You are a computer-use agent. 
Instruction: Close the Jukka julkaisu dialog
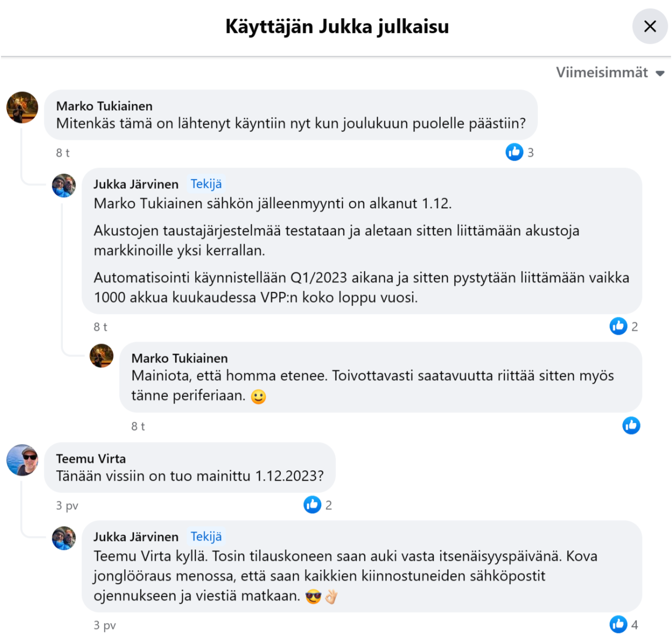(650, 26)
